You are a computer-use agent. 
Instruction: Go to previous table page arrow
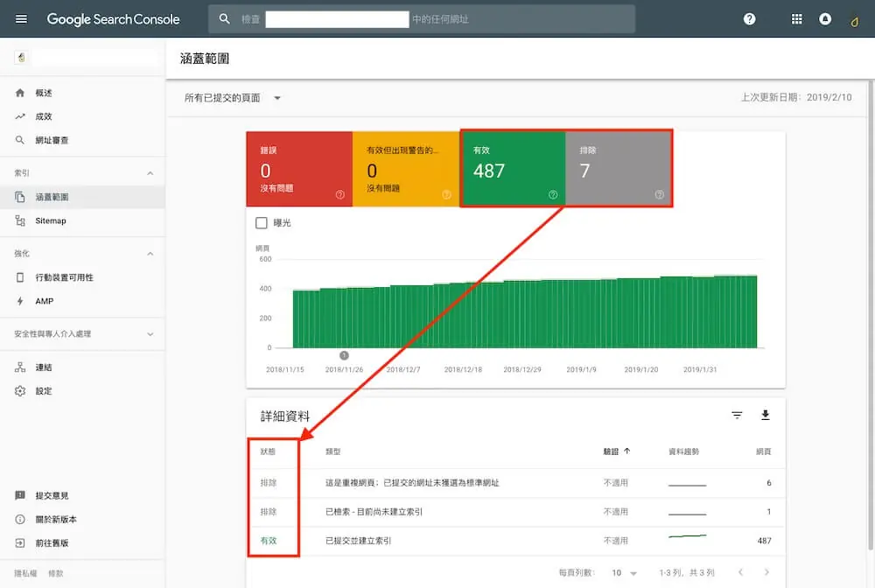pyautogui.click(x=740, y=572)
